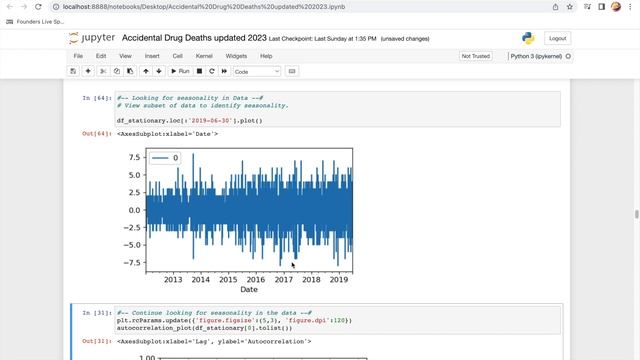The image size is (640, 360).
Task: Click the kernel idle indicator circle
Action: [568, 56]
